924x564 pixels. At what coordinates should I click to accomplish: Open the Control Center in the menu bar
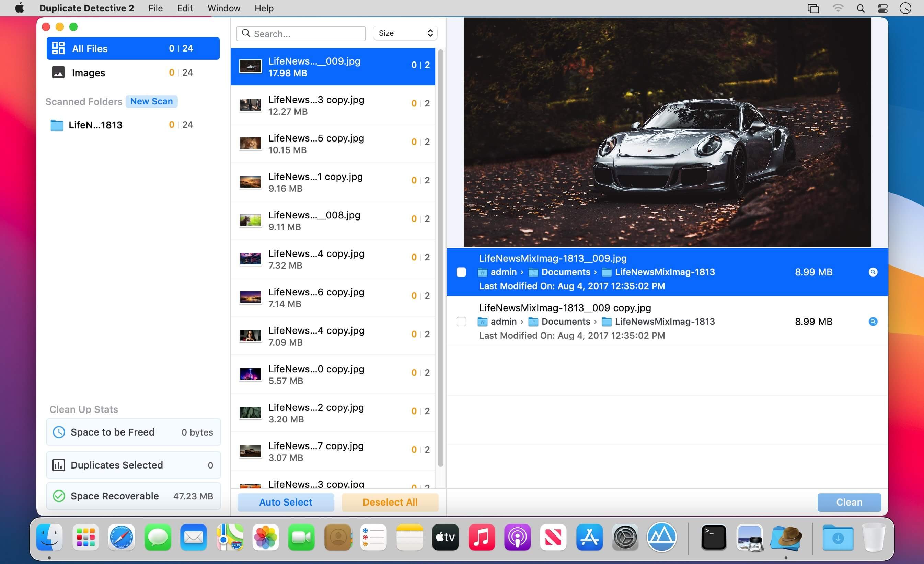[883, 8]
